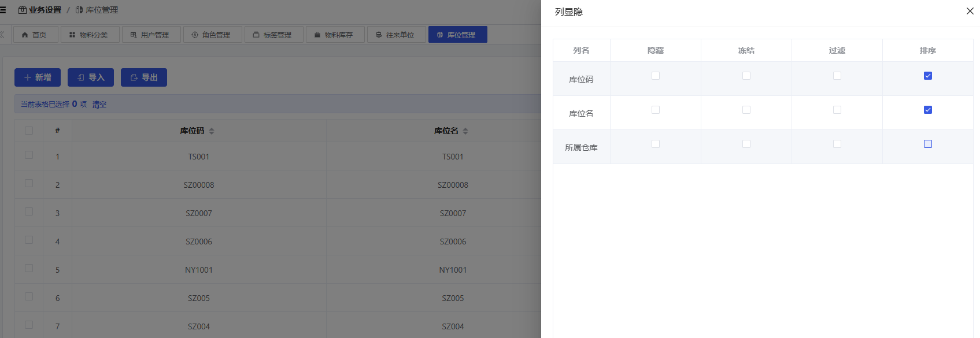This screenshot has height=338, width=980.
Task: Check the row 7 SZ004 checkbox
Action: 29,325
